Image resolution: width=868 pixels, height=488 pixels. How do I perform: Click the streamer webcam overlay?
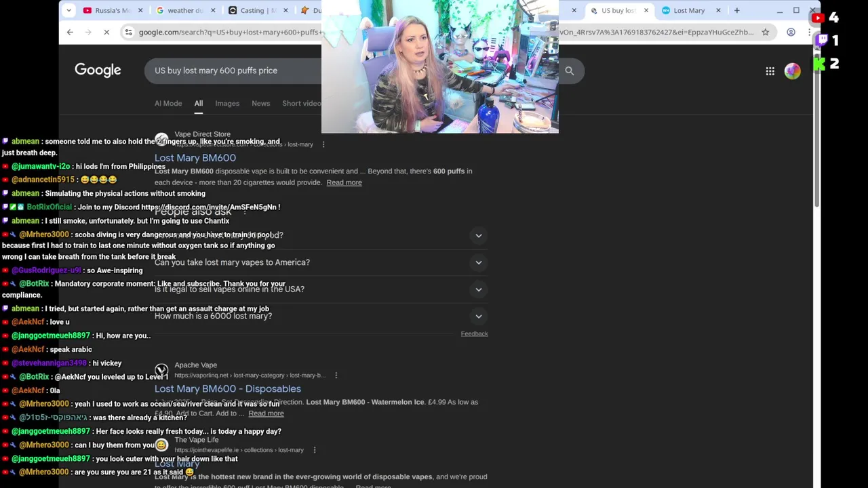(440, 66)
